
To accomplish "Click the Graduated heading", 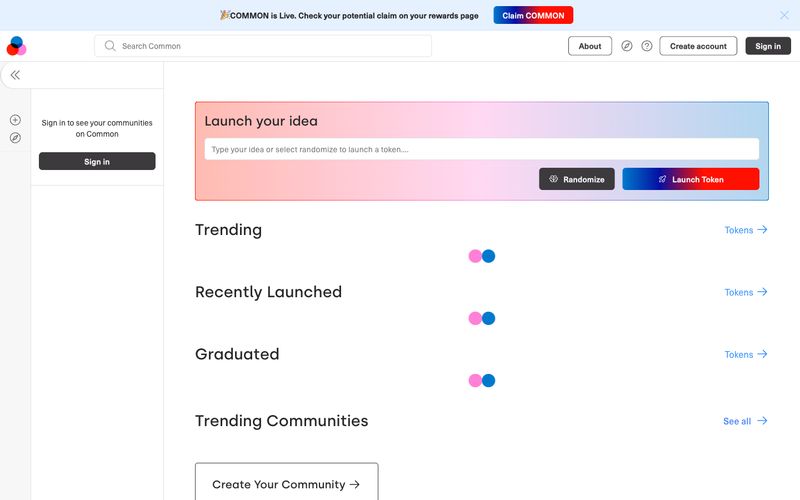I will pyautogui.click(x=237, y=354).
